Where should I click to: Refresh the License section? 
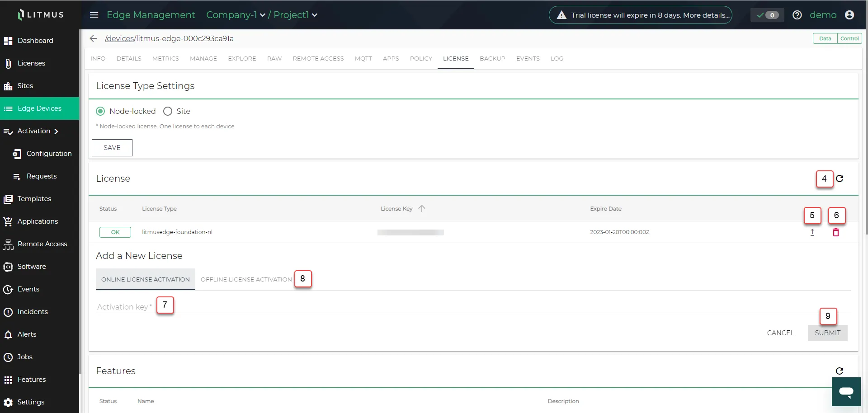[x=840, y=178]
